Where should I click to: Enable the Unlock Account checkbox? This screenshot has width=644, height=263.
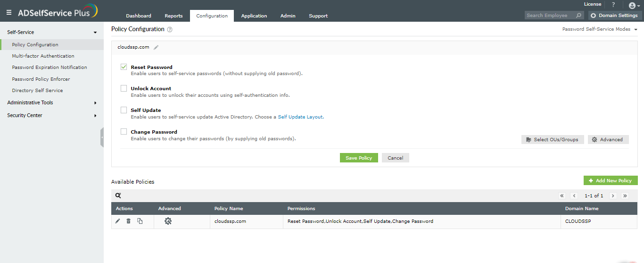coord(124,88)
